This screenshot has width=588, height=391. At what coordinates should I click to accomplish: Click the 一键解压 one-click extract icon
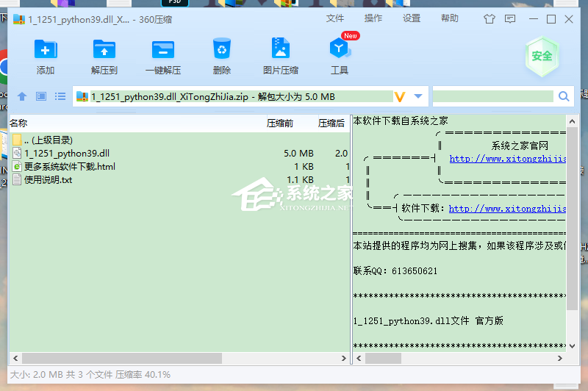click(x=163, y=49)
